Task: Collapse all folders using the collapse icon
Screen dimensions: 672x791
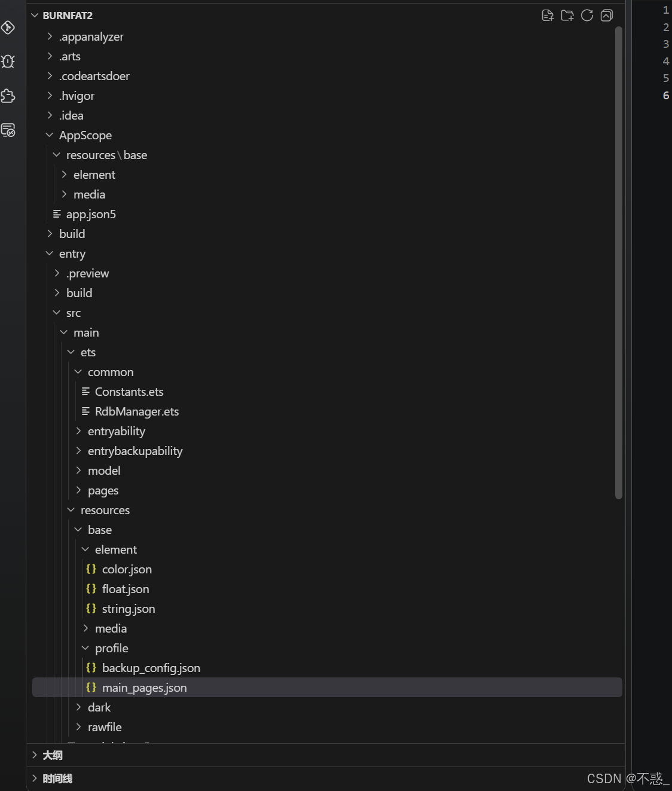Action: click(607, 16)
